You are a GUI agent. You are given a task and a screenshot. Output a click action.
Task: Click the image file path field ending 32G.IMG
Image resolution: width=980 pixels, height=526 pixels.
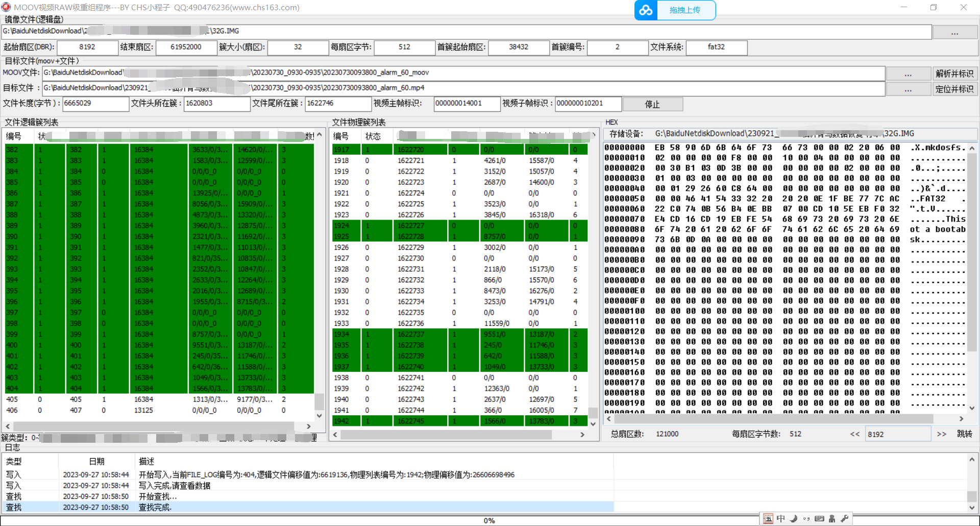click(x=467, y=32)
